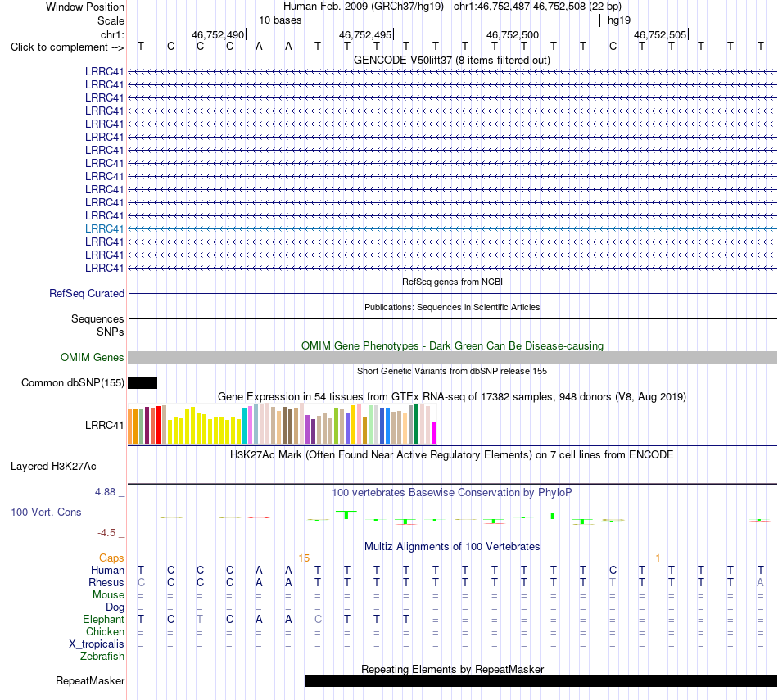Click the black dbSNP variant block
Screen dimensions: 778x700
coord(142,382)
